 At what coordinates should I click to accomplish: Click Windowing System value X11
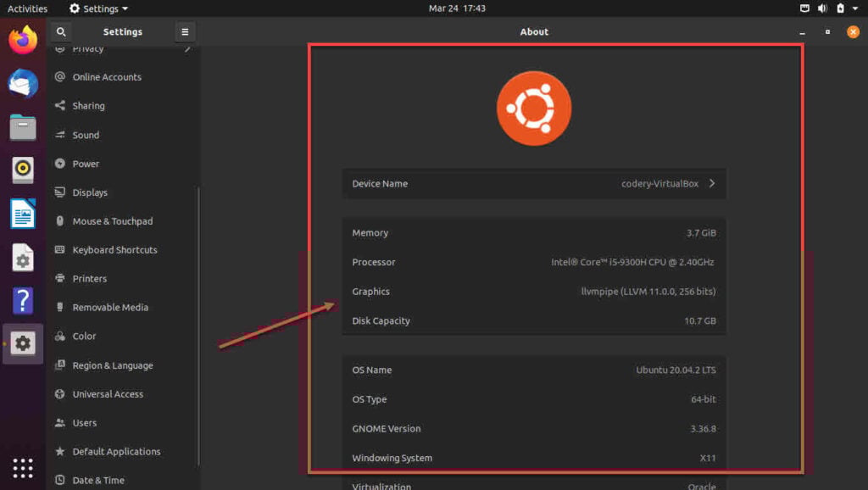pos(708,458)
